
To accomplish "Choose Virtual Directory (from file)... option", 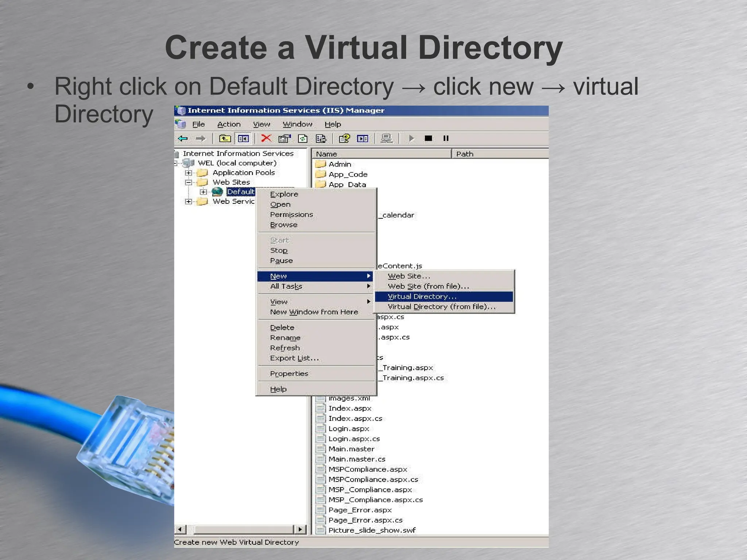I will pos(444,307).
